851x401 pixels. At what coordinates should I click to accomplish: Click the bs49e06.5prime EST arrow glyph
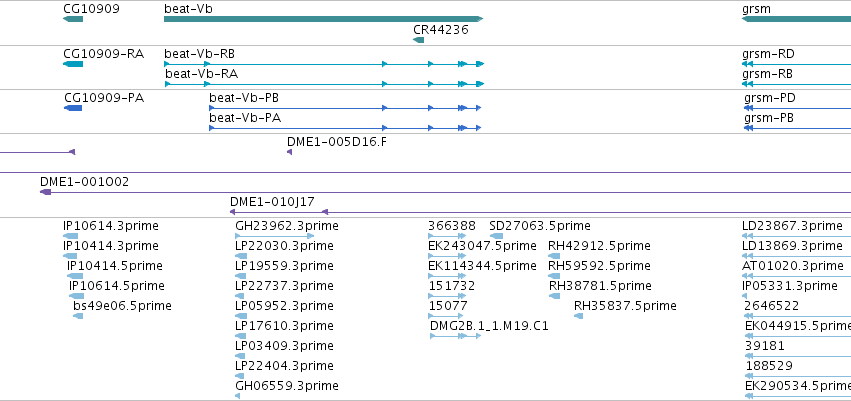(x=78, y=316)
